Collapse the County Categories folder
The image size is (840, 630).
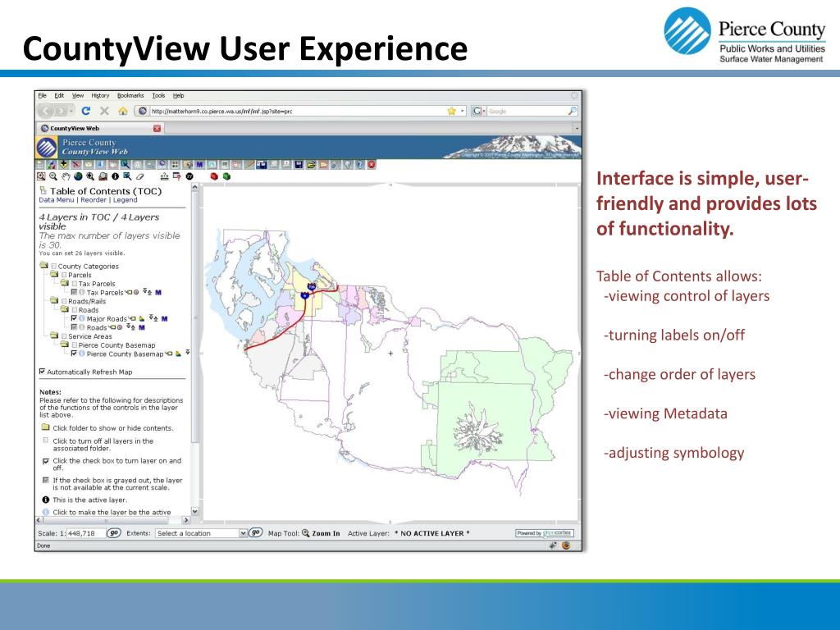tap(44, 265)
